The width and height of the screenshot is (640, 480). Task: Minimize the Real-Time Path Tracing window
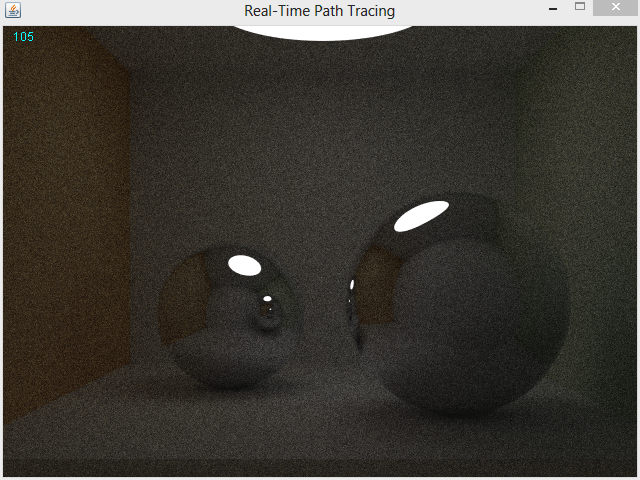553,9
